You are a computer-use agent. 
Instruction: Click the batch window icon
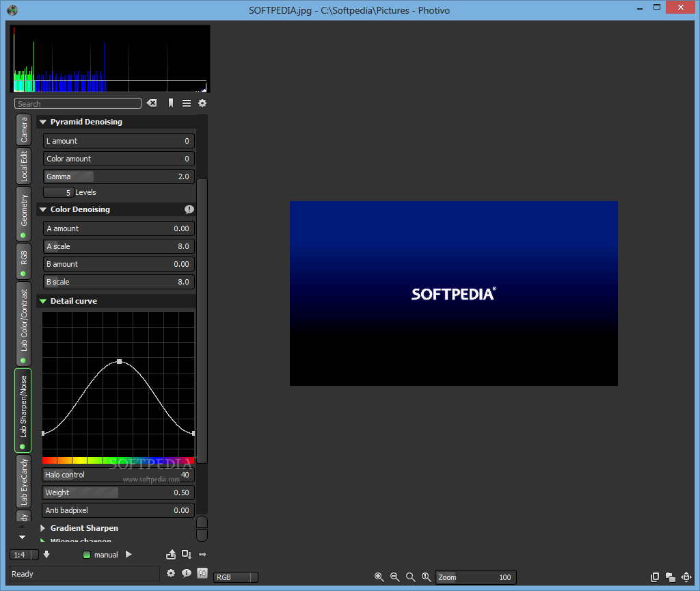point(187,554)
